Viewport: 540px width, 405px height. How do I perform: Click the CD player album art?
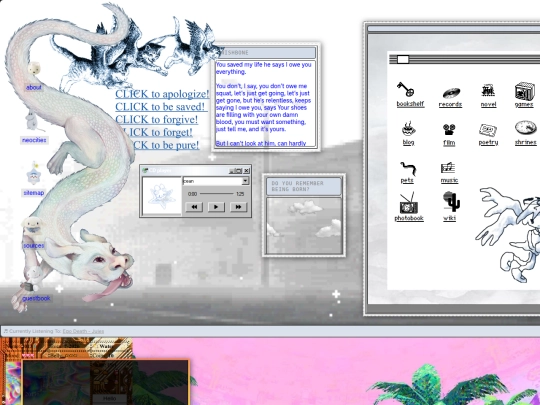click(162, 196)
